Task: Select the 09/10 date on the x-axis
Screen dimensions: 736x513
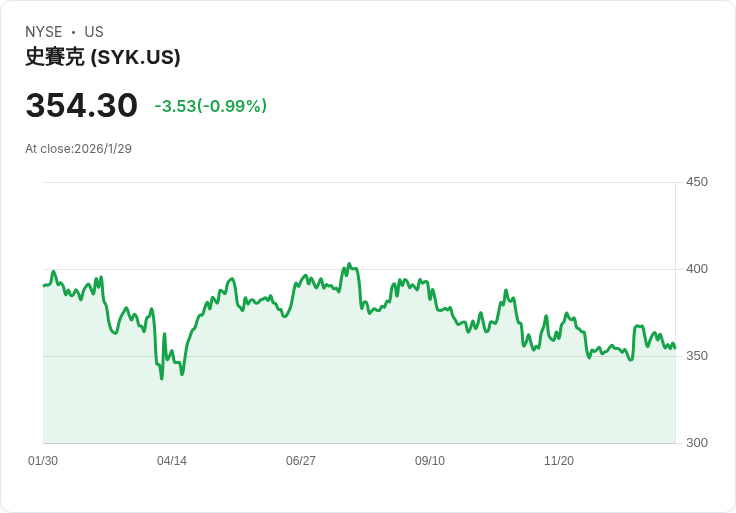Action: tap(430, 461)
